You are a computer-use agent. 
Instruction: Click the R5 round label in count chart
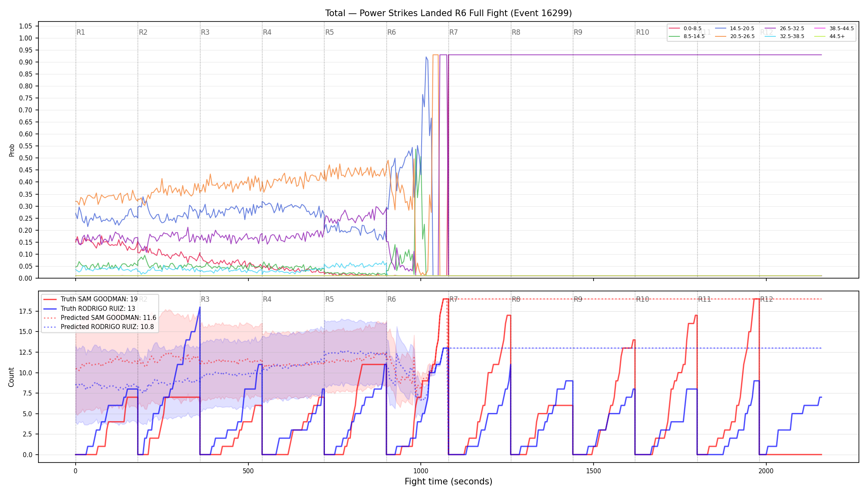point(329,299)
